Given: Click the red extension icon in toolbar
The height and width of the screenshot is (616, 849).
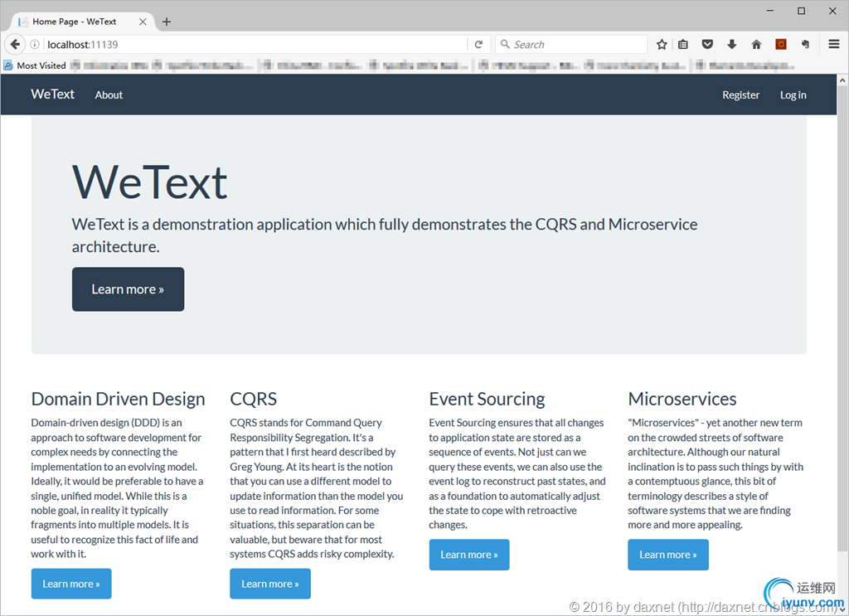Looking at the screenshot, I should click(x=781, y=45).
